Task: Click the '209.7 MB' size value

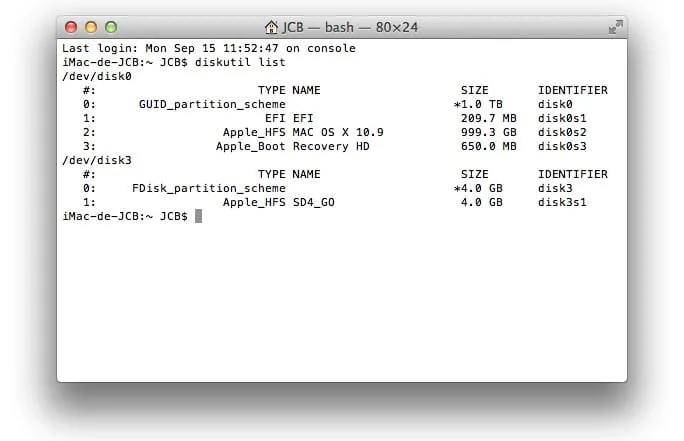Action: point(489,119)
